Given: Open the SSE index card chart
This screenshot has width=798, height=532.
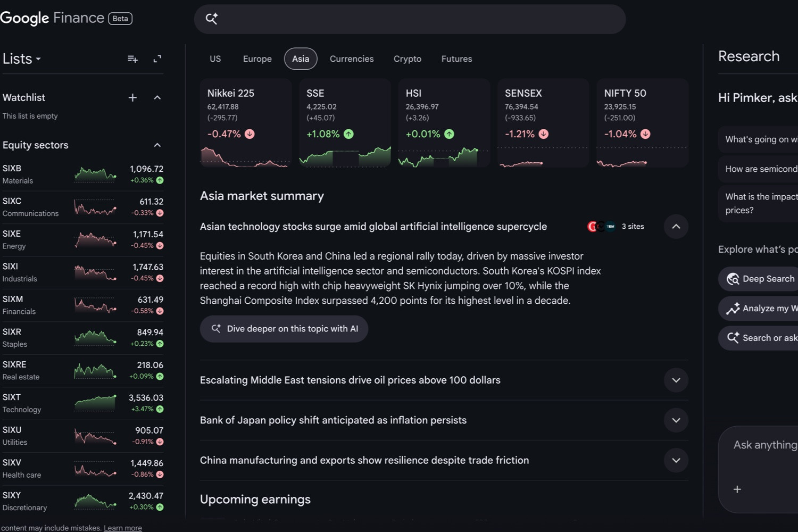Looking at the screenshot, I should point(345,123).
